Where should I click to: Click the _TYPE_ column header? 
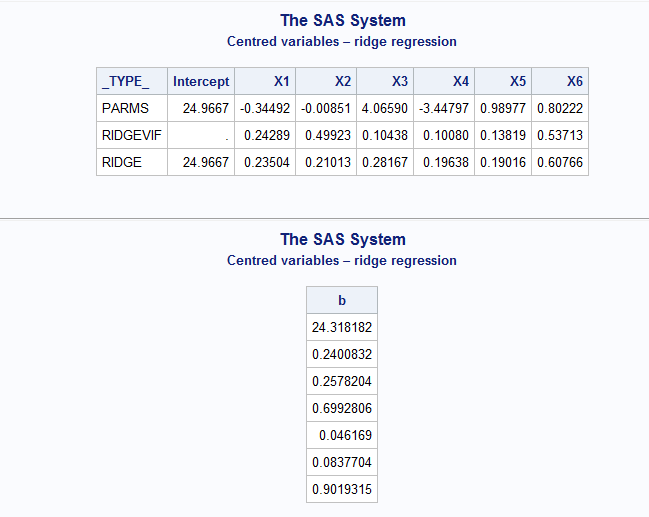[125, 81]
